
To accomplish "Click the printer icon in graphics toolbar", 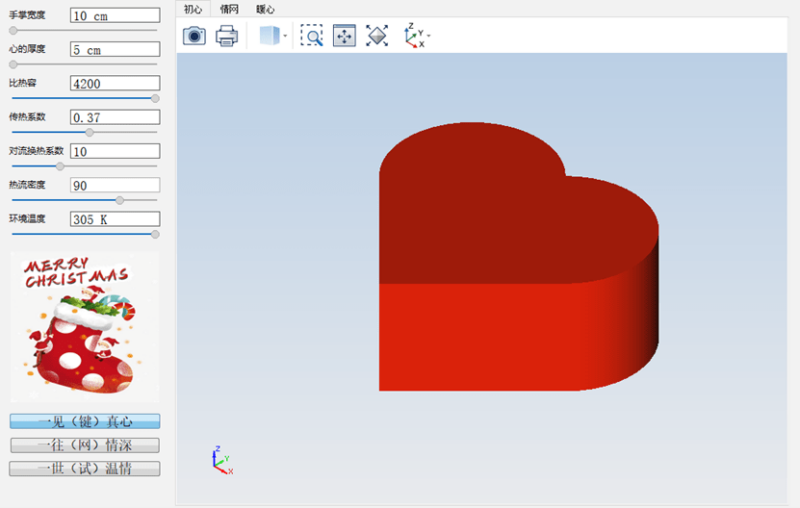I will [227, 36].
